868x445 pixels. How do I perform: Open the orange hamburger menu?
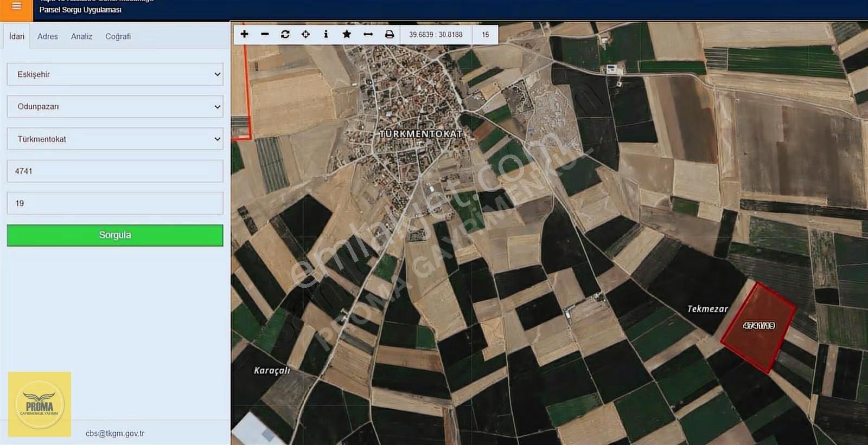point(16,7)
